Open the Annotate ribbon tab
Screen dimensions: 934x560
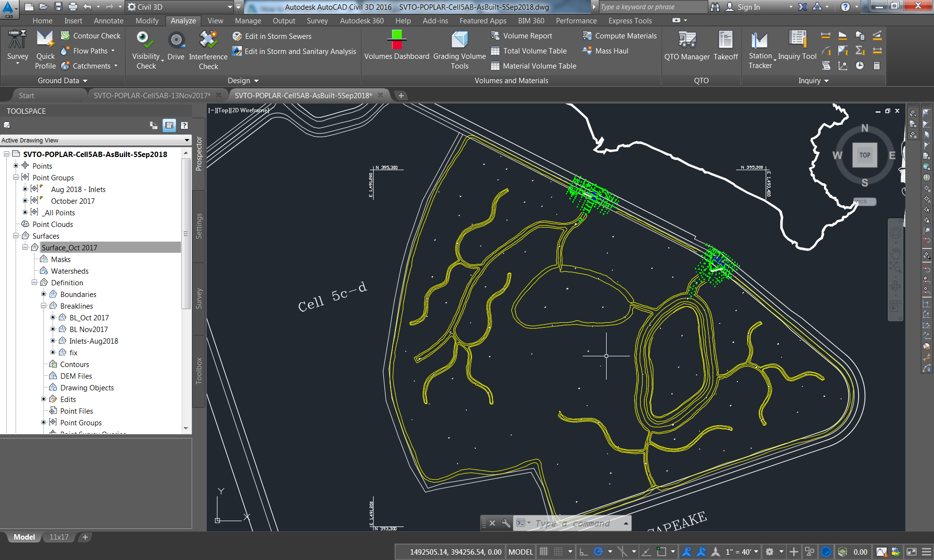(x=108, y=21)
